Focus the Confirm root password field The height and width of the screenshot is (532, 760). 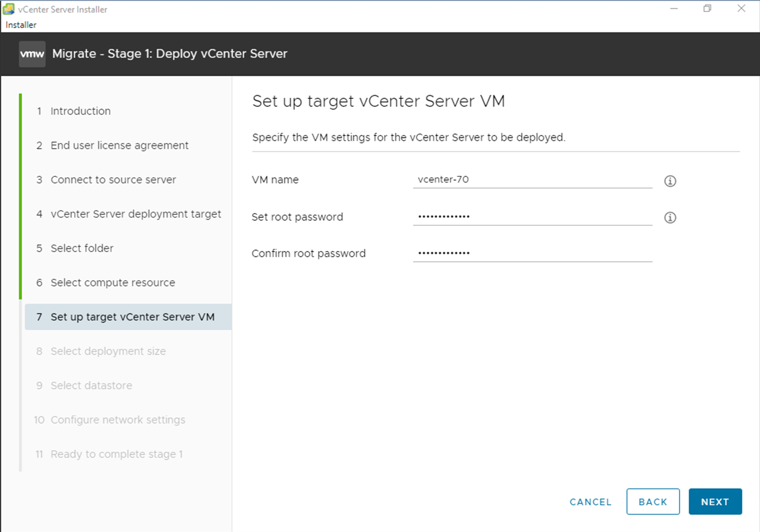pyautogui.click(x=533, y=253)
